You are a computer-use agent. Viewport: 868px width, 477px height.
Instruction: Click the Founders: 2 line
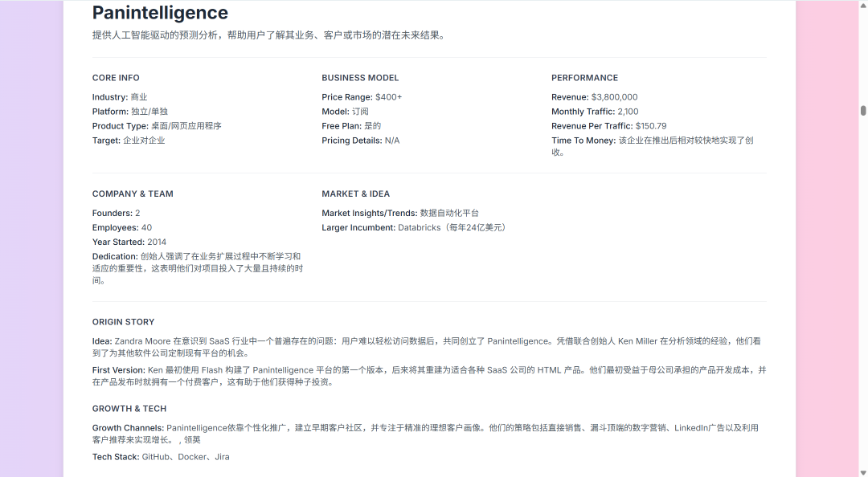pos(117,213)
